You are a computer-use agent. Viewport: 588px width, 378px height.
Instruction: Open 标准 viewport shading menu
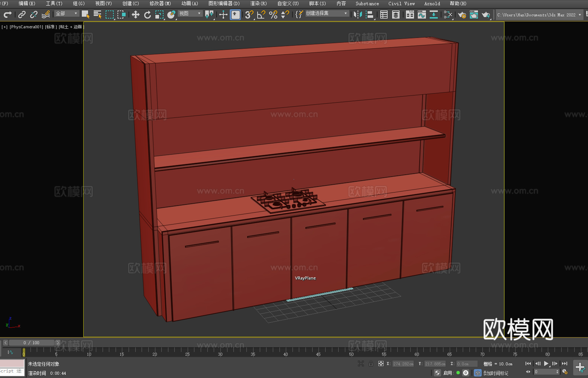[51, 27]
